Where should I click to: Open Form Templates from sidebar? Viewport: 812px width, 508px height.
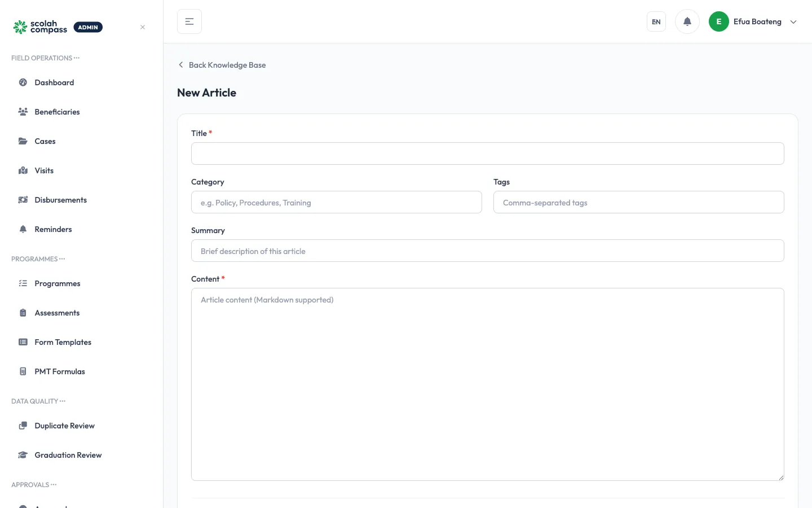[x=81, y=342]
